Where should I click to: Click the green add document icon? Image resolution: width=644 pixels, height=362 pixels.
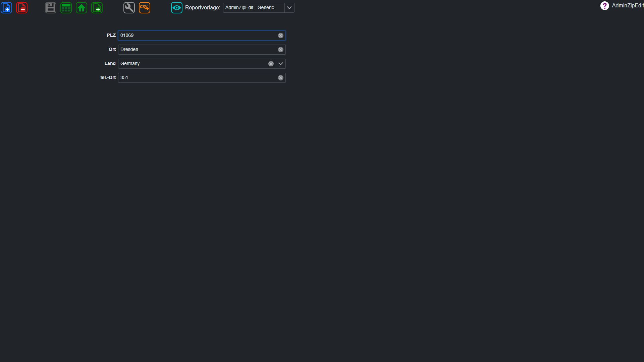(97, 8)
